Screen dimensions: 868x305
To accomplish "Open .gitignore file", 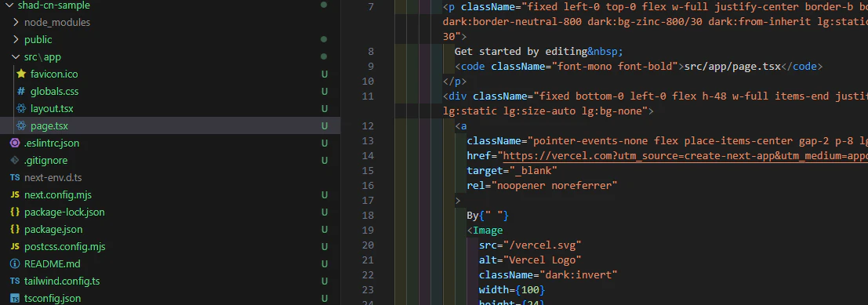I will click(46, 160).
